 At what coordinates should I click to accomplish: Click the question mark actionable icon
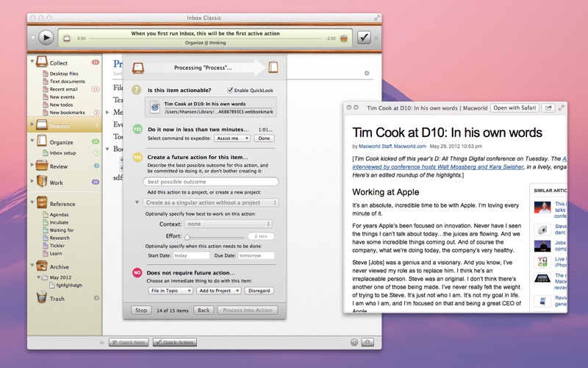(137, 90)
